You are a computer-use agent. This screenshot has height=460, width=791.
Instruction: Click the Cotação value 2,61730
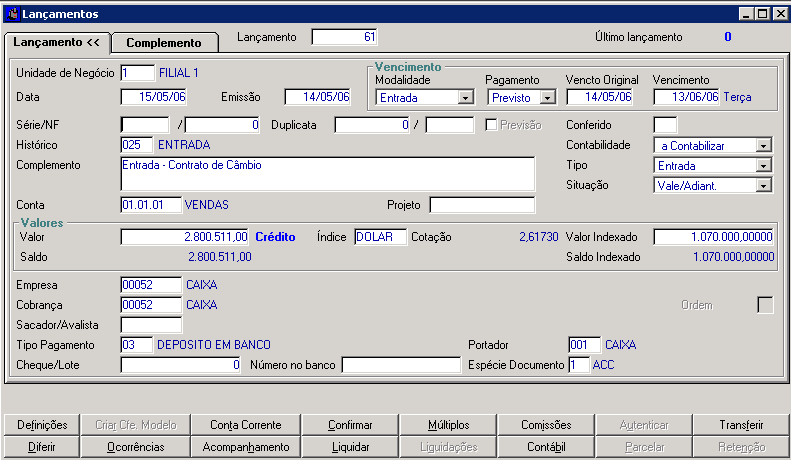point(539,237)
